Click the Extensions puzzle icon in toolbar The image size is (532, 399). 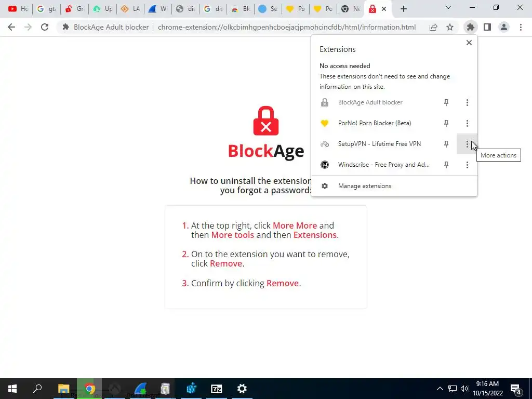click(470, 27)
